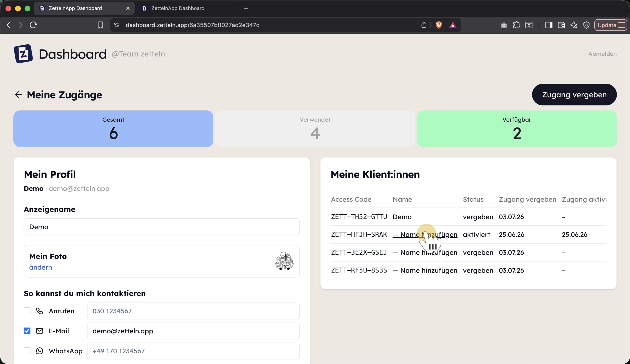Click the camera screenshot extension icon
The height and width of the screenshot is (364, 630).
click(x=504, y=25)
